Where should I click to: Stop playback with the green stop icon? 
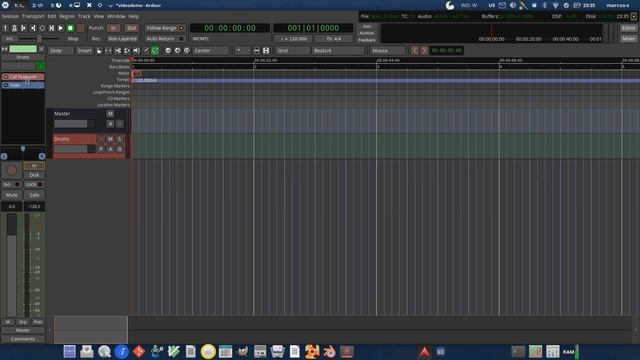(70, 28)
